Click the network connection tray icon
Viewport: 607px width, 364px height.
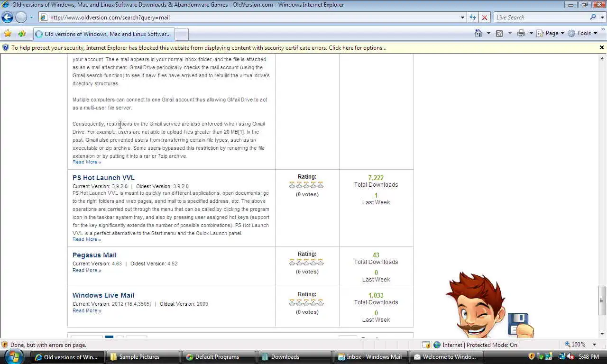562,356
